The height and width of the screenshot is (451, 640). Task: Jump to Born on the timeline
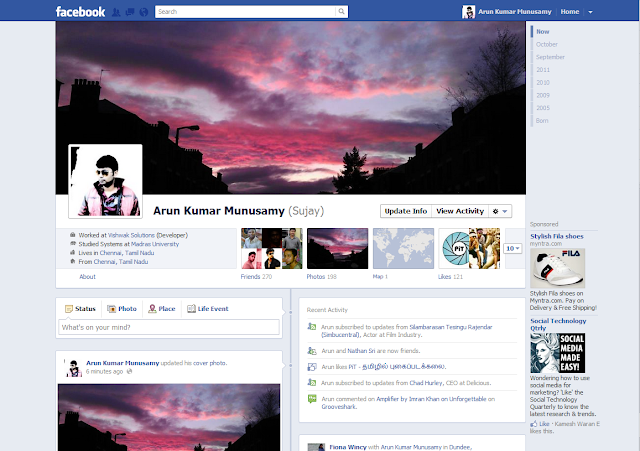click(x=542, y=120)
